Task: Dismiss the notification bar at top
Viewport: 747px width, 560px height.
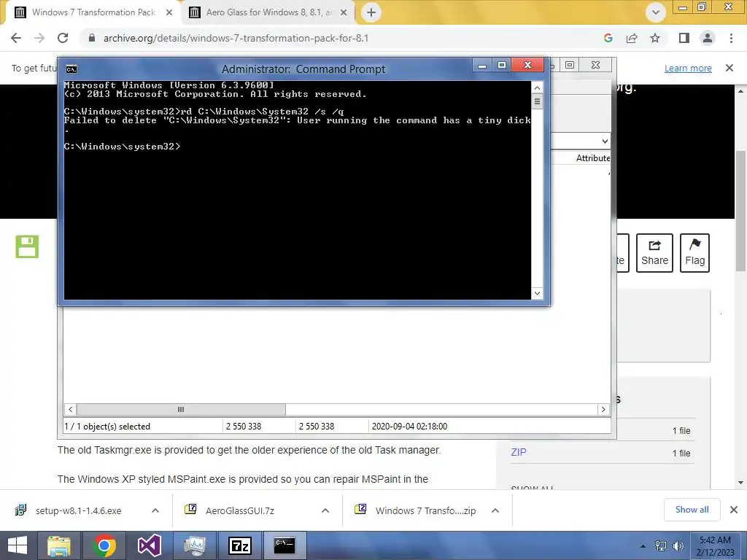Action: pyautogui.click(x=729, y=68)
